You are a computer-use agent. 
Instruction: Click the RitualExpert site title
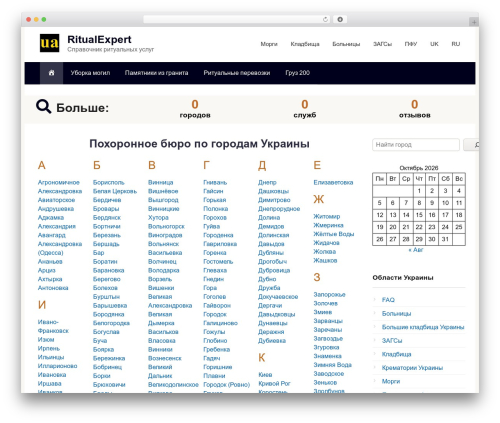pyautogui.click(x=99, y=39)
